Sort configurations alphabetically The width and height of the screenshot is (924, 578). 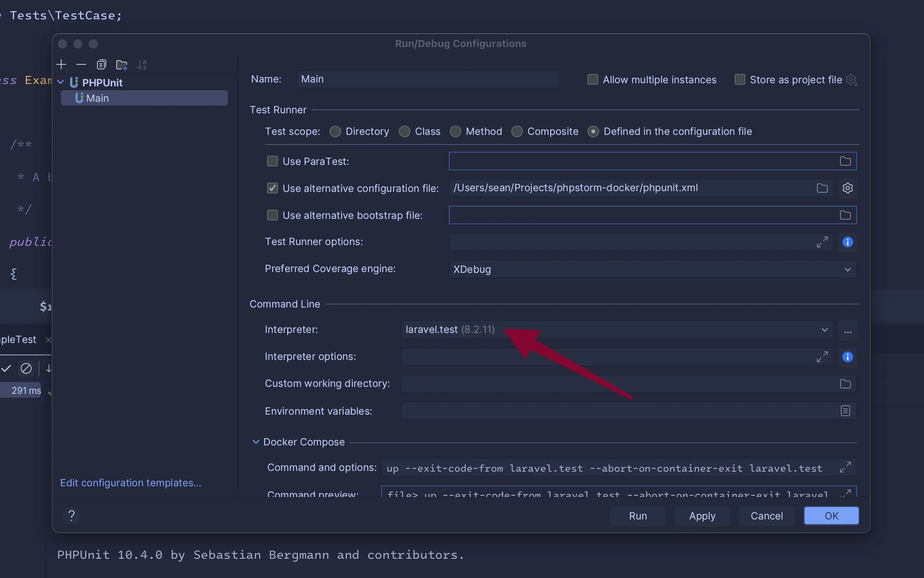pos(142,64)
